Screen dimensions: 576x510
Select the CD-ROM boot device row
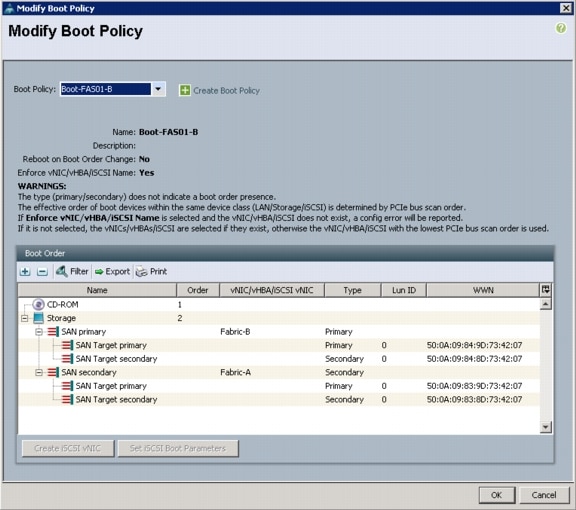point(279,305)
